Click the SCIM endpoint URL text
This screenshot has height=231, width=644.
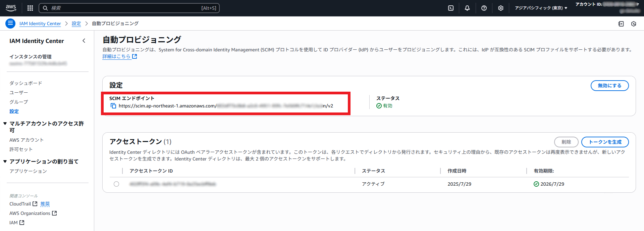click(226, 106)
